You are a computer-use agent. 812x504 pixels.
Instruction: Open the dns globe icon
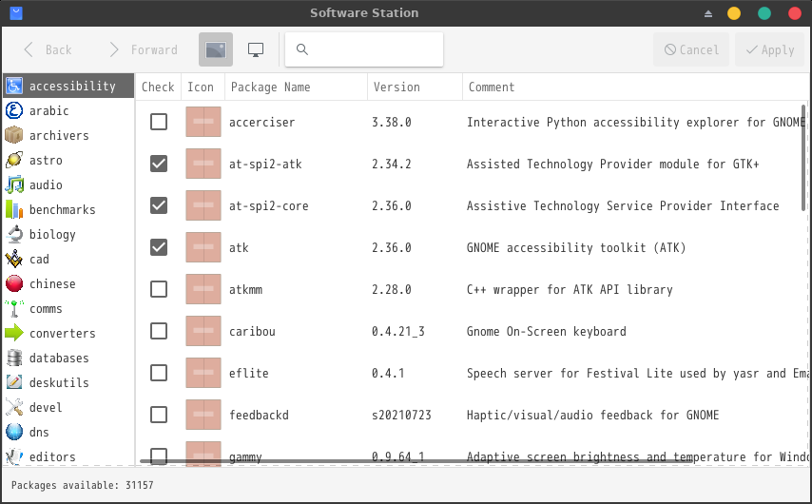point(14,432)
